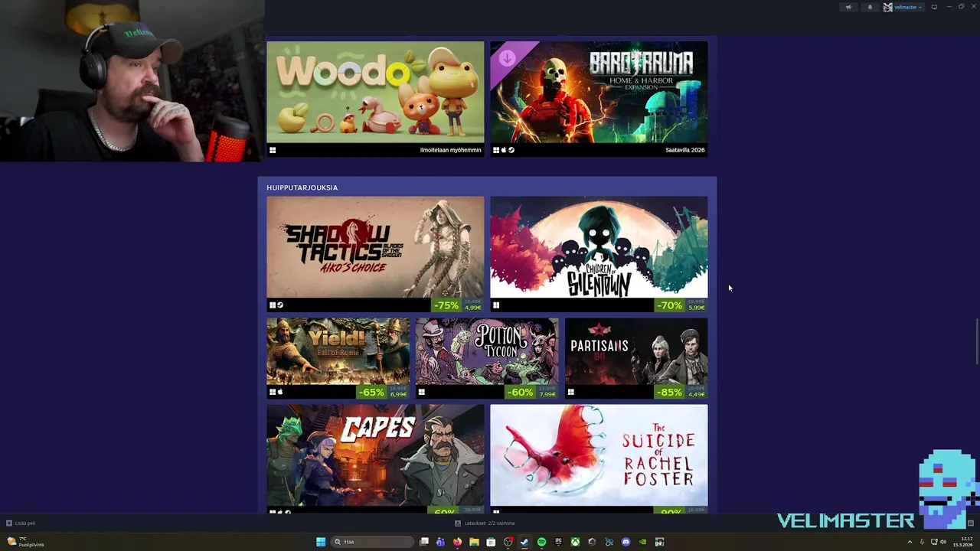Click the -60% discount on Potion Tycoon
This screenshot has height=551, width=980.
pos(520,392)
